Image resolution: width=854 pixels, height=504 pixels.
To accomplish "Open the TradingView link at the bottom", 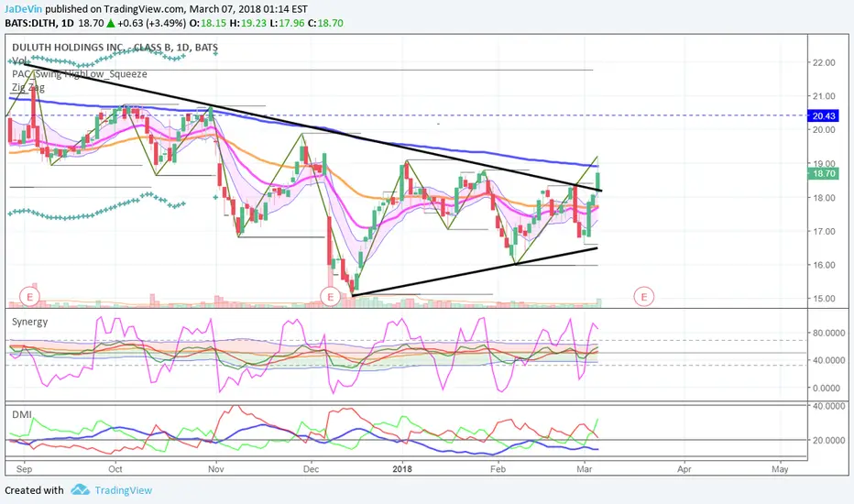I will [124, 490].
